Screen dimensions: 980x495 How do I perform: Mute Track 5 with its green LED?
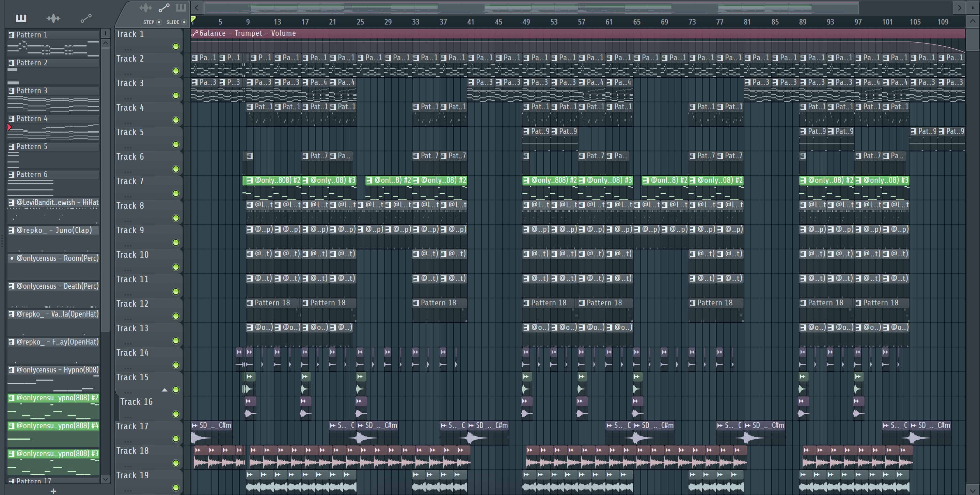tap(176, 144)
